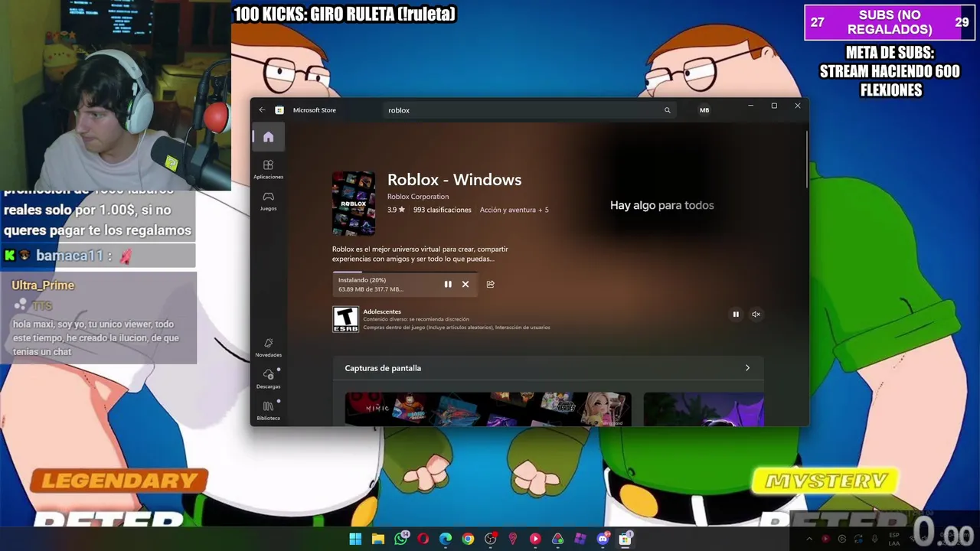Open Discord from the taskbar
The width and height of the screenshot is (980, 551).
603,539
